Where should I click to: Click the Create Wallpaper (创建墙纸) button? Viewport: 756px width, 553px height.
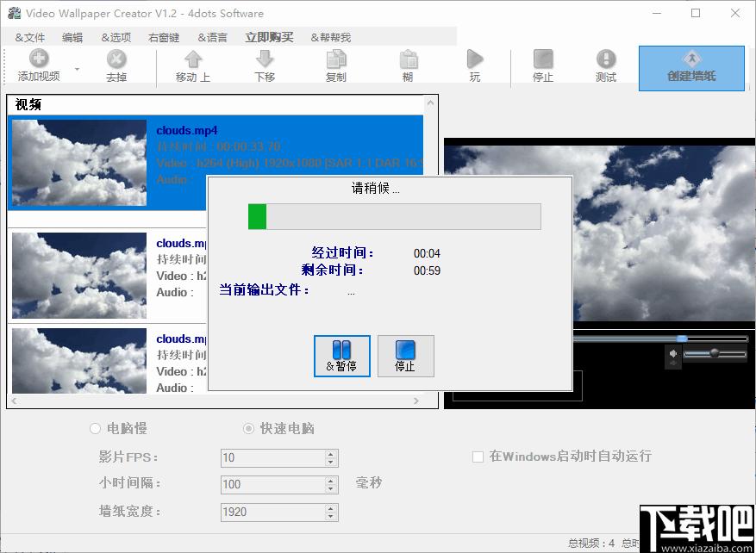pyautogui.click(x=692, y=68)
